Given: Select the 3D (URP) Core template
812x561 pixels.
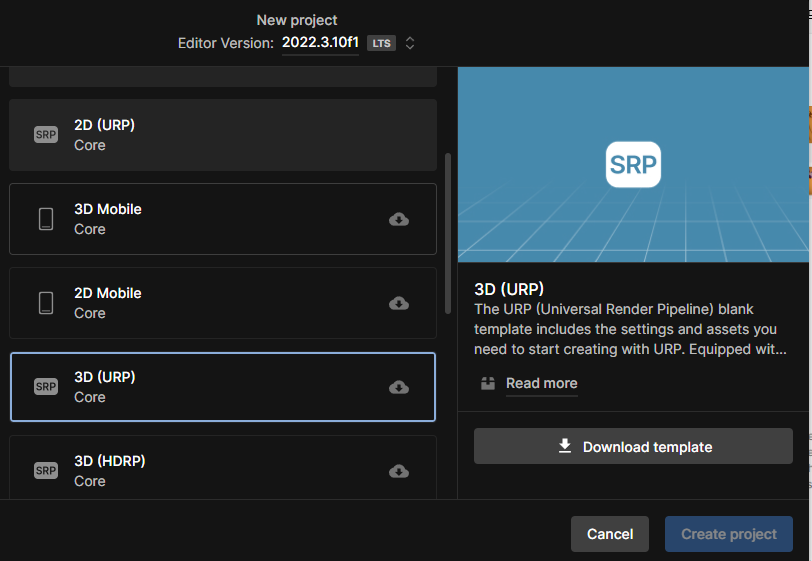Looking at the screenshot, I should (x=223, y=387).
